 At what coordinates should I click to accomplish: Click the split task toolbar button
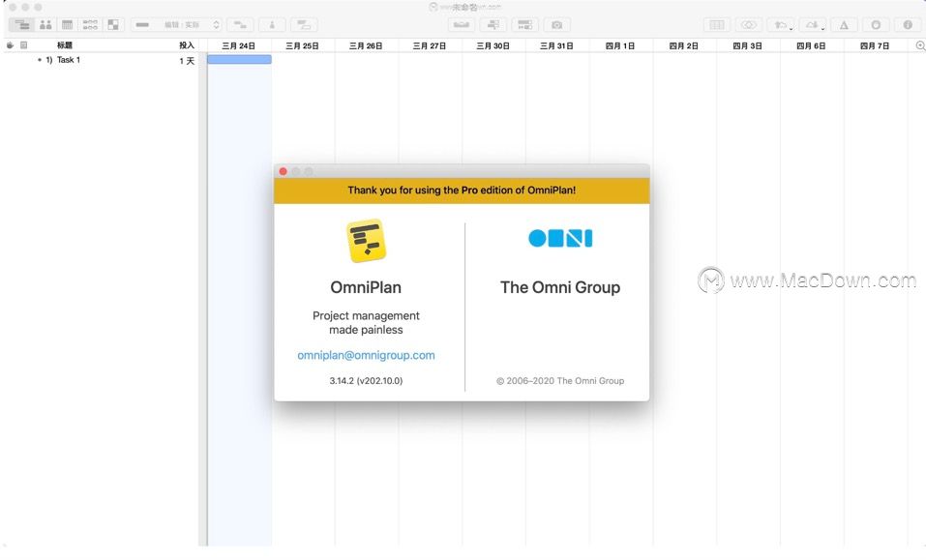304,25
